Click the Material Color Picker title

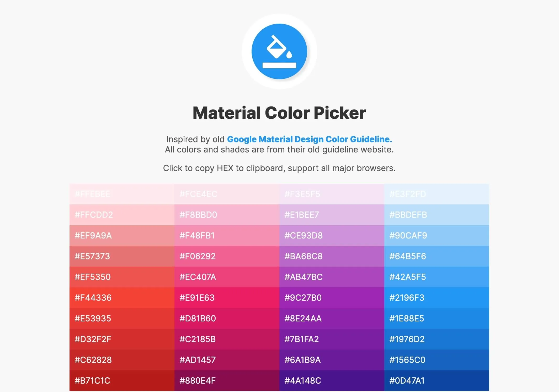[279, 113]
